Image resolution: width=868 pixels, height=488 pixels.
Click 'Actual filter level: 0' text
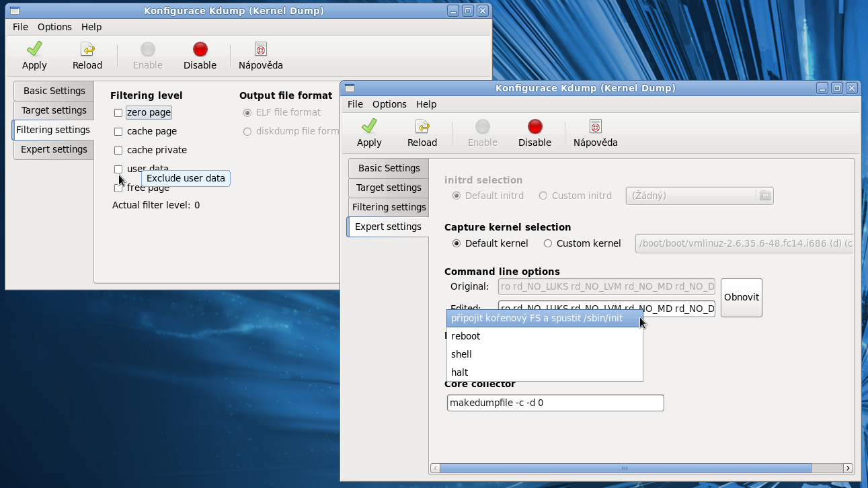pos(156,205)
